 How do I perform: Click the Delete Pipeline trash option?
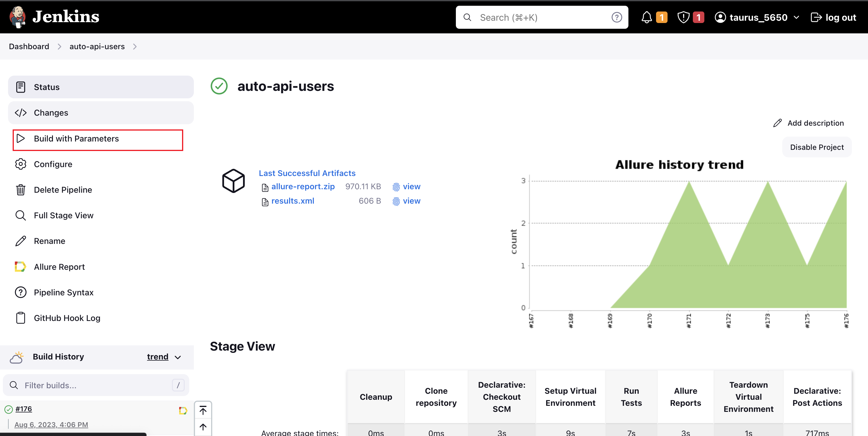pyautogui.click(x=63, y=190)
